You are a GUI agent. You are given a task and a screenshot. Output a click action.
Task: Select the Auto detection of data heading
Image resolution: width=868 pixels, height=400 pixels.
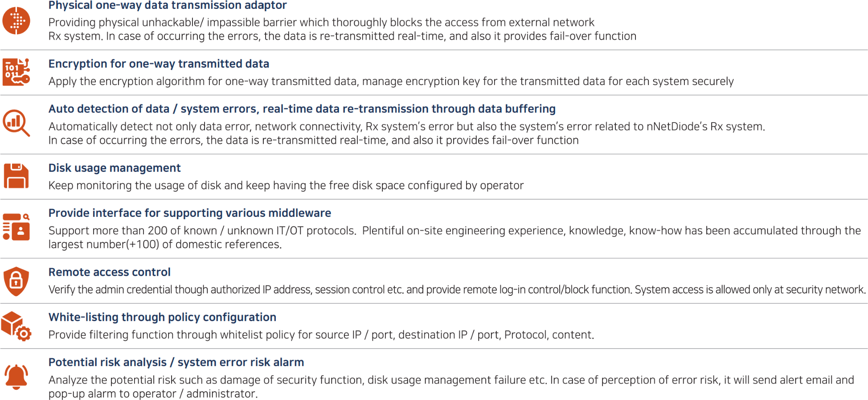point(302,109)
